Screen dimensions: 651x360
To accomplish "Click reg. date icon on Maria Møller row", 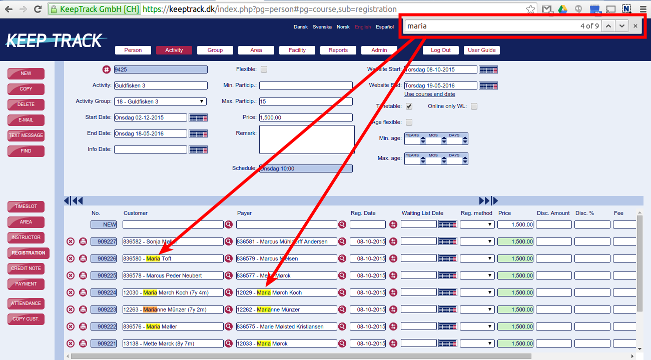I will click(x=393, y=326).
